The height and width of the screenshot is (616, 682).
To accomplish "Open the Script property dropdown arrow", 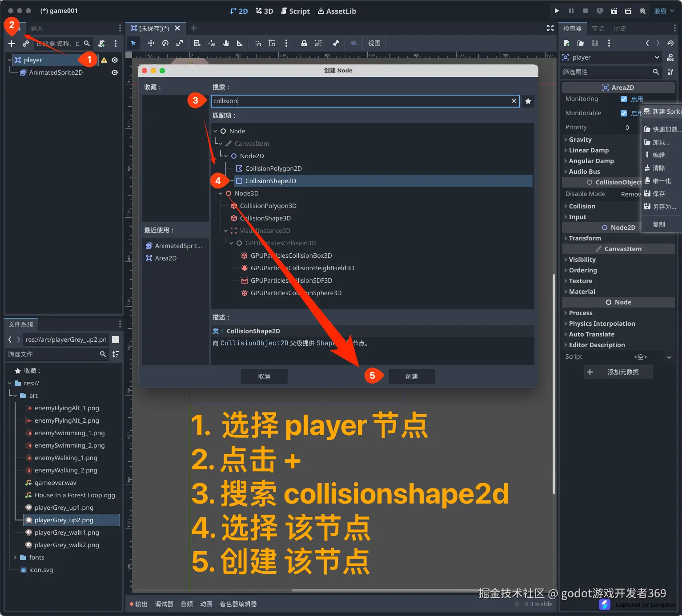I will [x=669, y=357].
